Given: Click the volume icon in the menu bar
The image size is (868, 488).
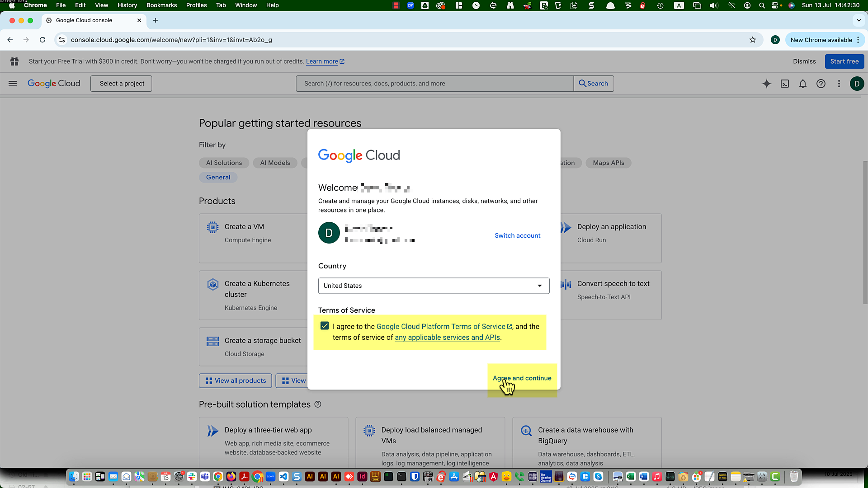Looking at the screenshot, I should click(714, 5).
